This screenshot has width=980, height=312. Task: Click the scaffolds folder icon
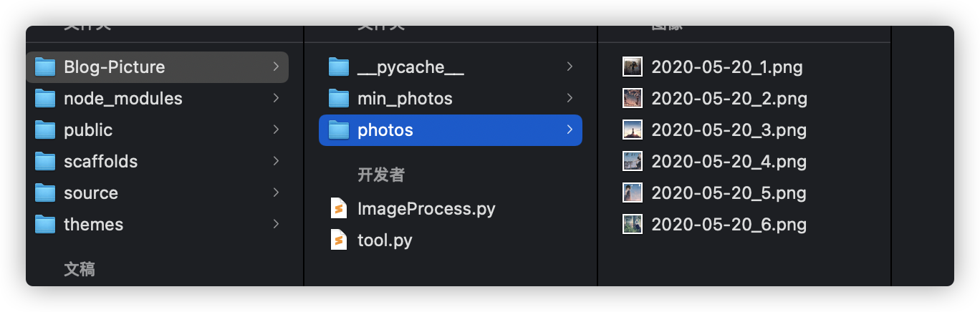pyautogui.click(x=45, y=162)
